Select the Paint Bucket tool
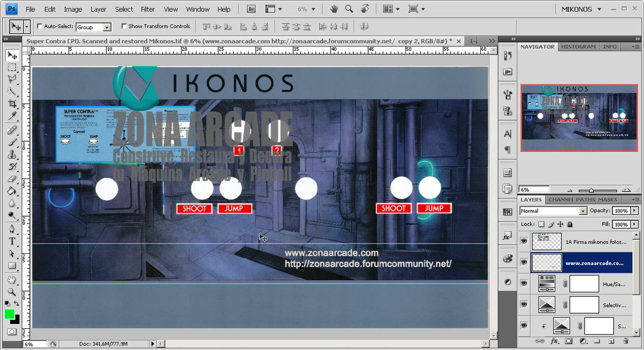 pyautogui.click(x=12, y=191)
